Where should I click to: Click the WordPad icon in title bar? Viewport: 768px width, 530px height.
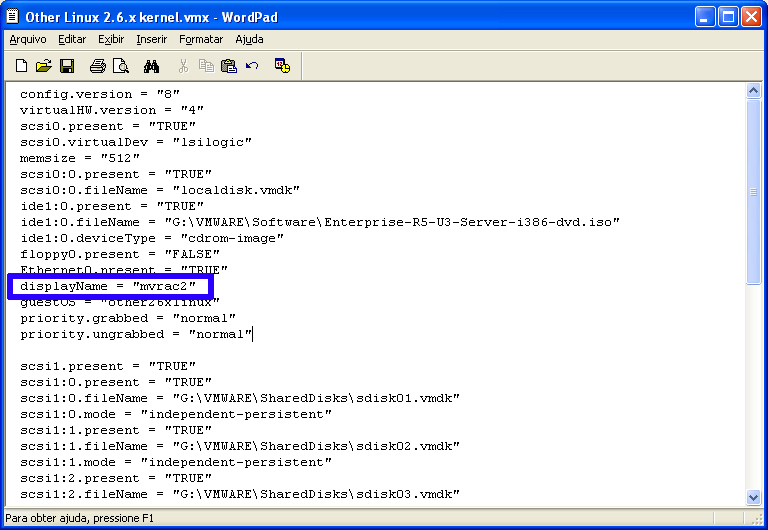coord(13,15)
